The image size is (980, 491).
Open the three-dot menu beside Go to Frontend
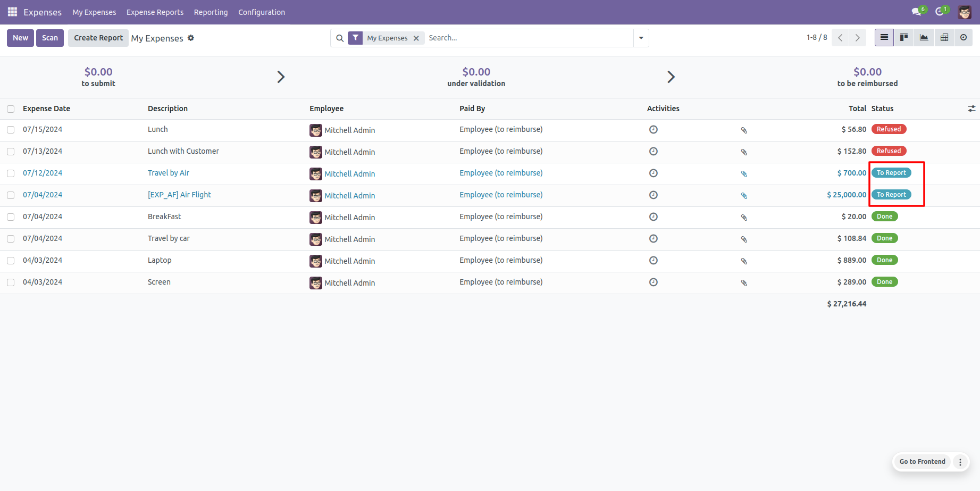click(x=960, y=462)
